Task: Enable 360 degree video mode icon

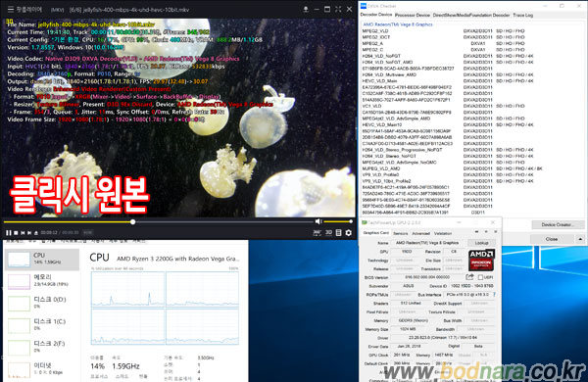Action: 318,233
